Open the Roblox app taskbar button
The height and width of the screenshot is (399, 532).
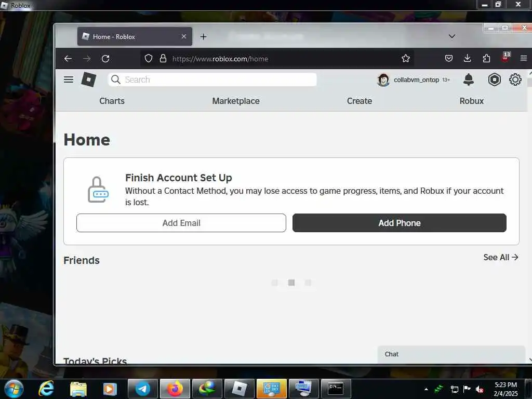tap(239, 389)
